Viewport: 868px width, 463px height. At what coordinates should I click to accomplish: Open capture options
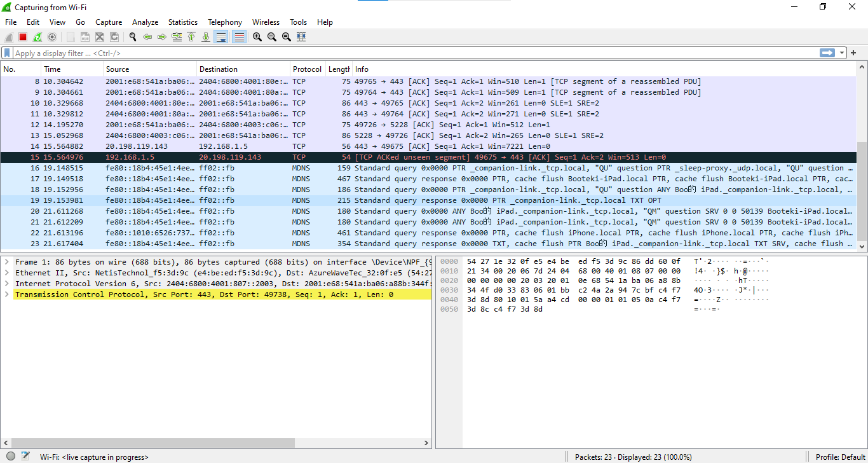(x=53, y=36)
